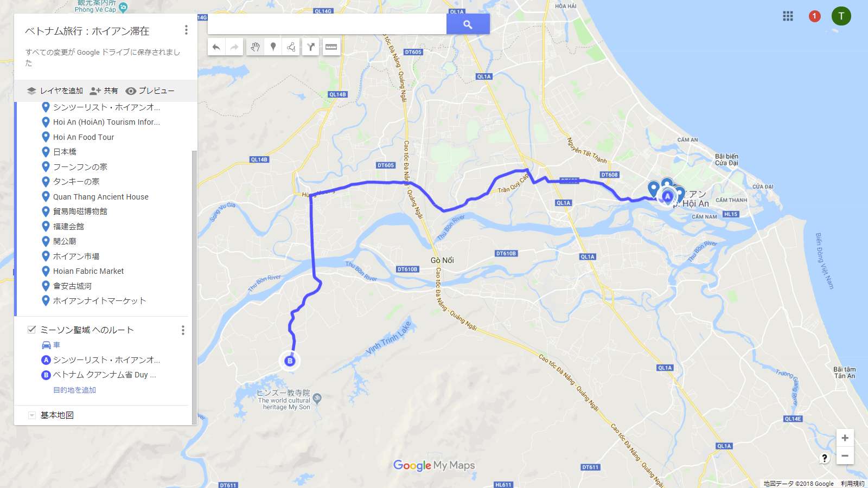Expand the 基本地図 base map dropdown

pyautogui.click(x=32, y=415)
